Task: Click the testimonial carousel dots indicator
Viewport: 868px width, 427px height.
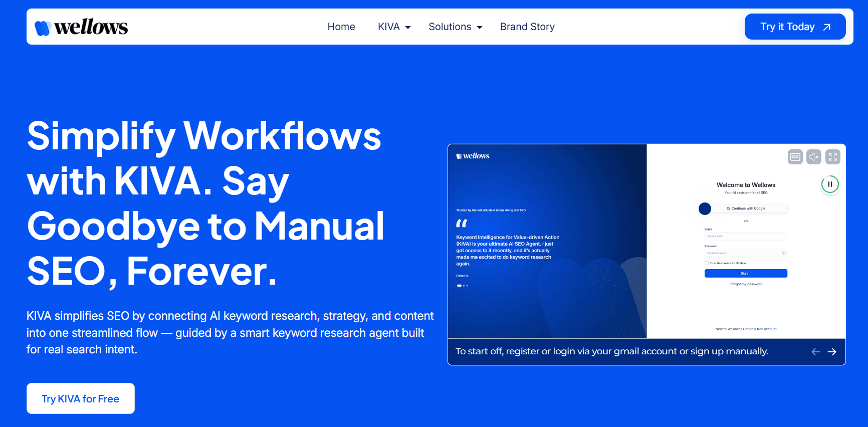Action: click(462, 286)
